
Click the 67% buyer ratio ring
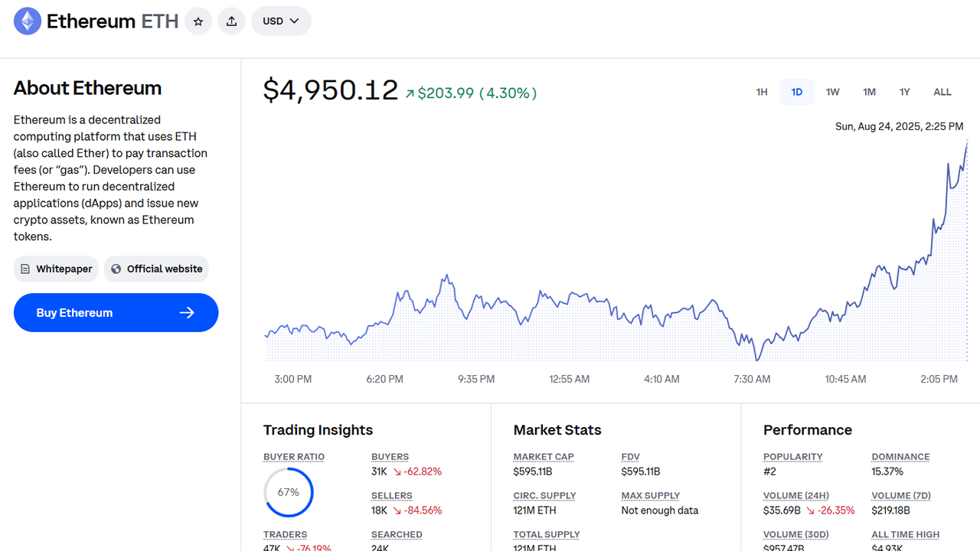pyautogui.click(x=289, y=492)
